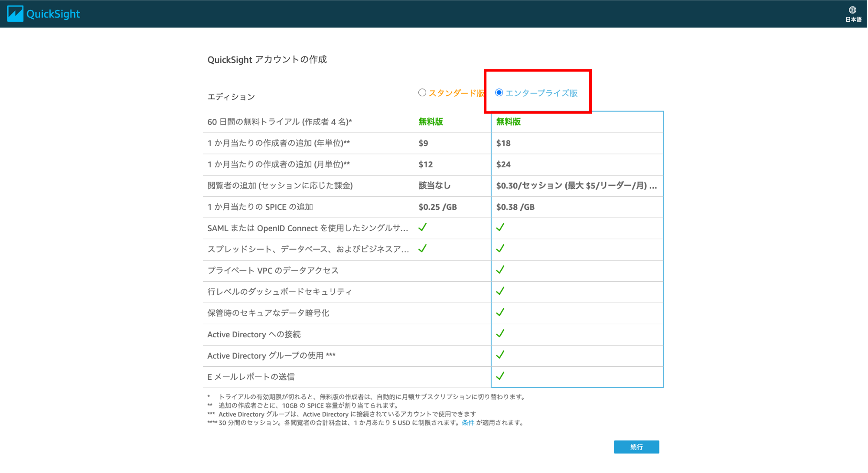Click the enterprise column 無料版 text
This screenshot has width=868, height=473.
(509, 122)
